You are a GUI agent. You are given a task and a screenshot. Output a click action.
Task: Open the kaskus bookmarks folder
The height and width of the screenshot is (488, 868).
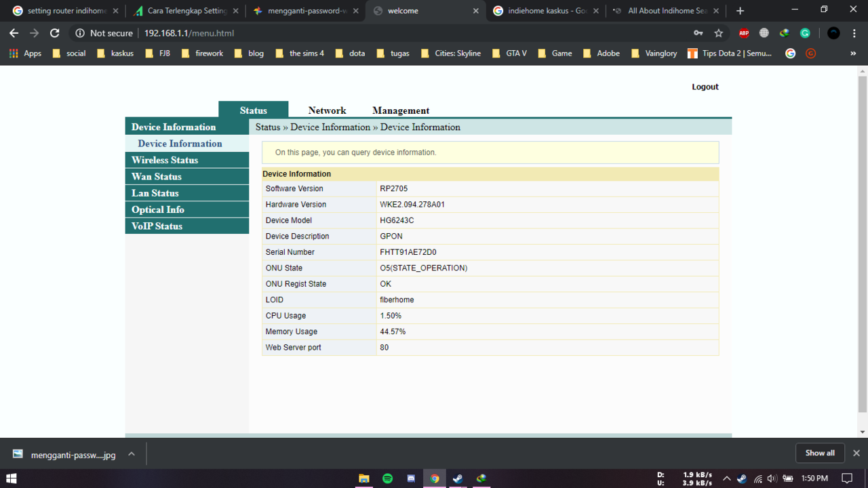coord(115,54)
